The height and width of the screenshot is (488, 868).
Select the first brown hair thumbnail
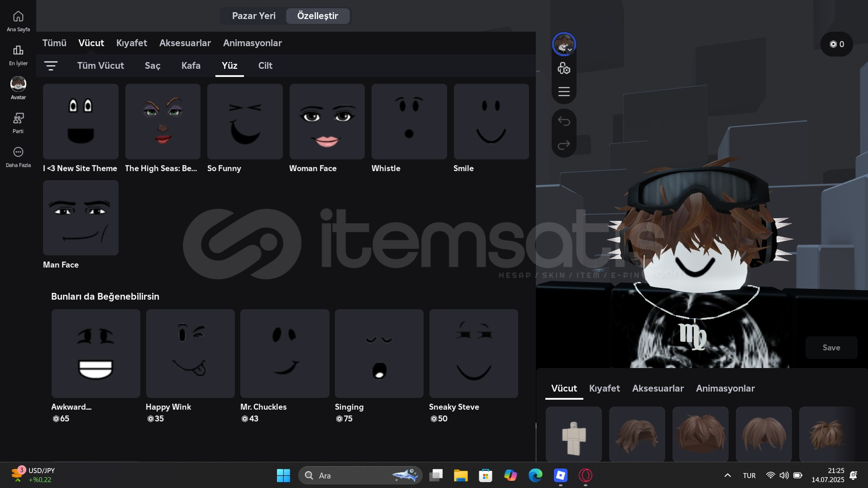pos(637,434)
